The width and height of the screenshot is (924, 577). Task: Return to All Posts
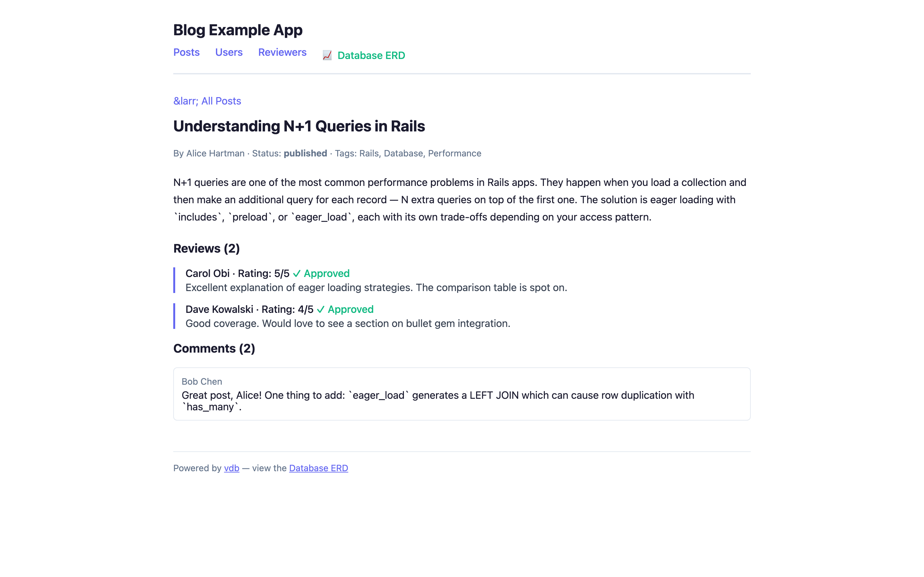pyautogui.click(x=207, y=101)
